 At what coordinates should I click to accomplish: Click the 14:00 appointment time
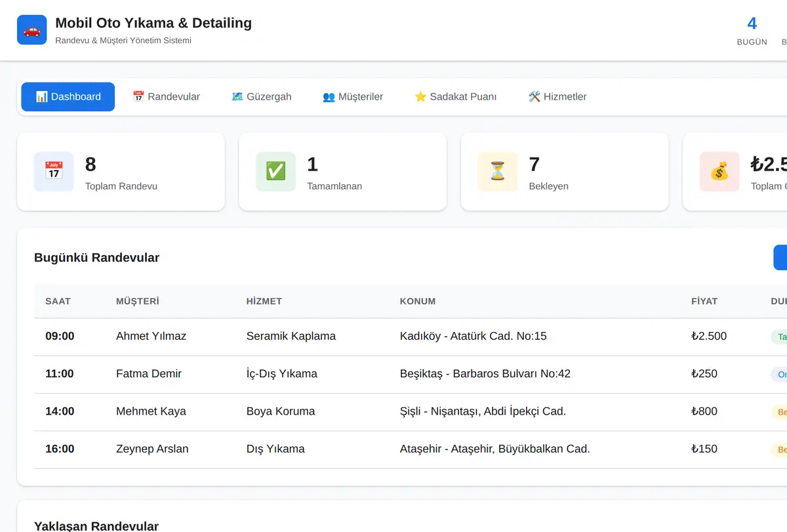click(x=60, y=411)
